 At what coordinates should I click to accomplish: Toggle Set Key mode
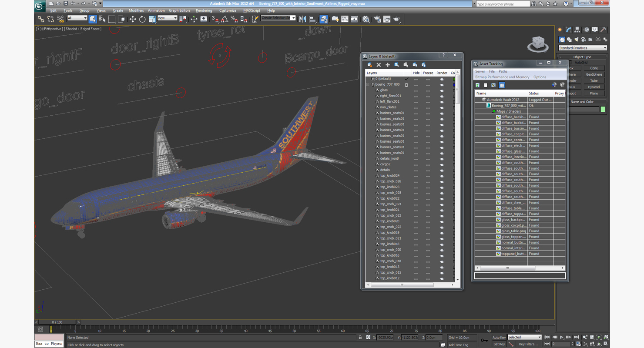coord(499,344)
